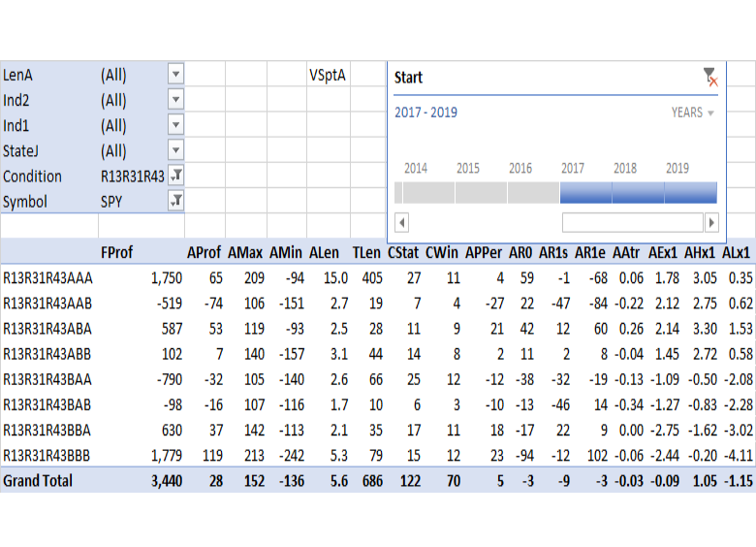This screenshot has height=547, width=756.
Task: Select Grand Total TLen value 686
Action: pyautogui.click(x=372, y=481)
